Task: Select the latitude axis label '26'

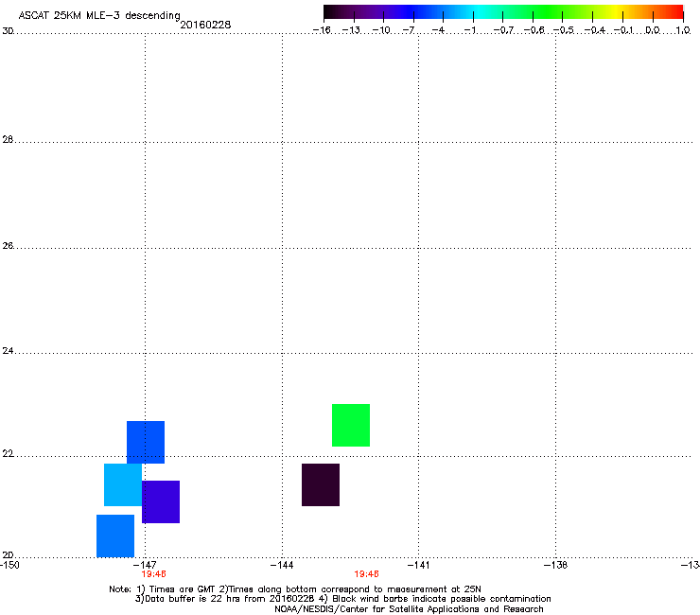Action: [8, 245]
